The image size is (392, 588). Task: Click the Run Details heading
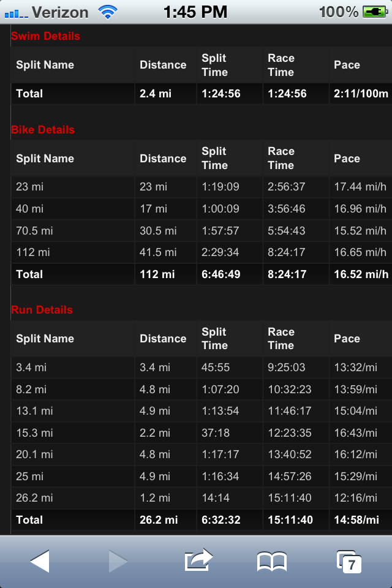(x=42, y=310)
